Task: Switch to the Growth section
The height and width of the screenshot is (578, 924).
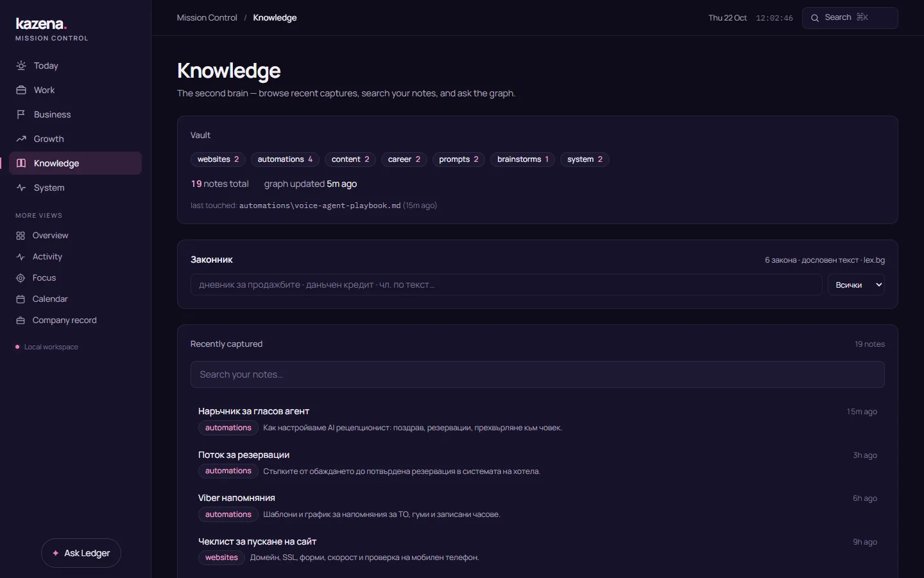Action: pos(76,139)
